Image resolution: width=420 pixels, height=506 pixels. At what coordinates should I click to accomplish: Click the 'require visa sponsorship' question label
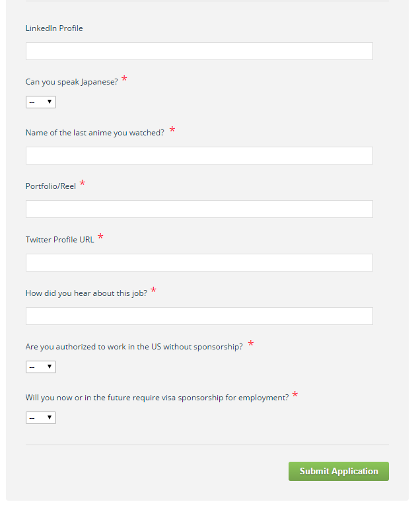click(x=157, y=398)
